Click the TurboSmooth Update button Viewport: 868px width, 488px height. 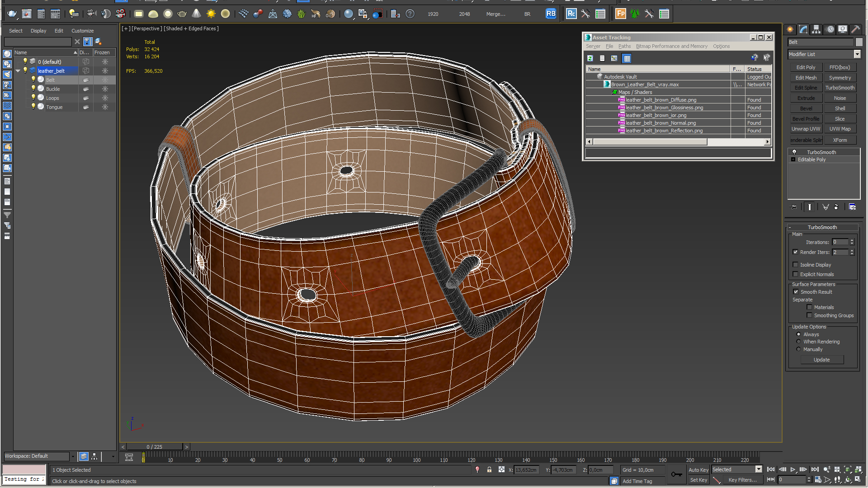coord(822,360)
